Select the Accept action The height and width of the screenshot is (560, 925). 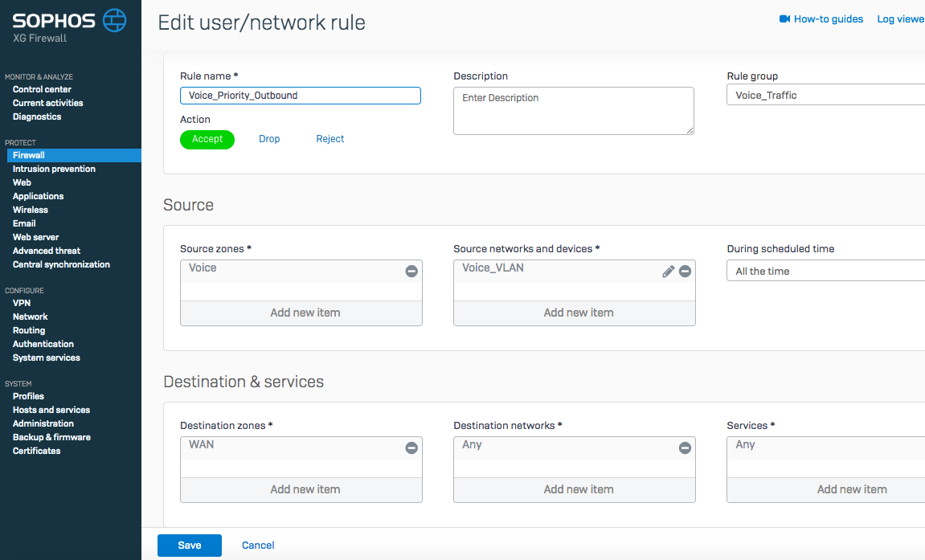click(x=207, y=139)
